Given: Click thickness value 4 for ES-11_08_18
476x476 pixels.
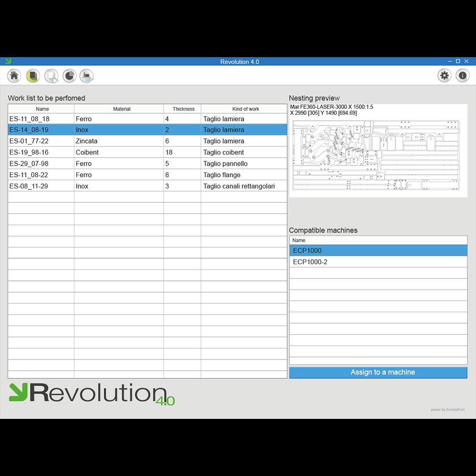Looking at the screenshot, I should point(182,119).
